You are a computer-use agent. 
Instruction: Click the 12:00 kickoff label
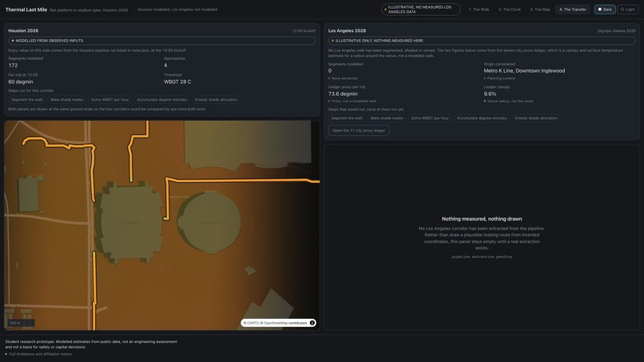304,31
